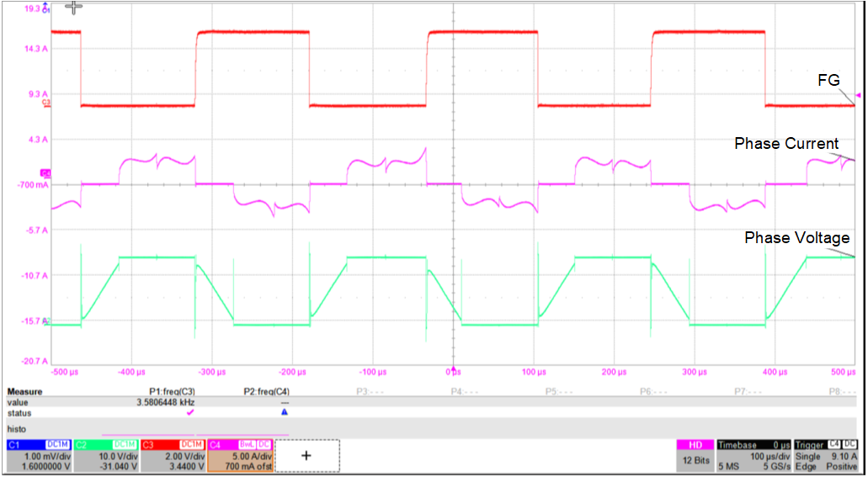Open the C3 channel descriptor box
The image size is (868, 477).
(173, 455)
